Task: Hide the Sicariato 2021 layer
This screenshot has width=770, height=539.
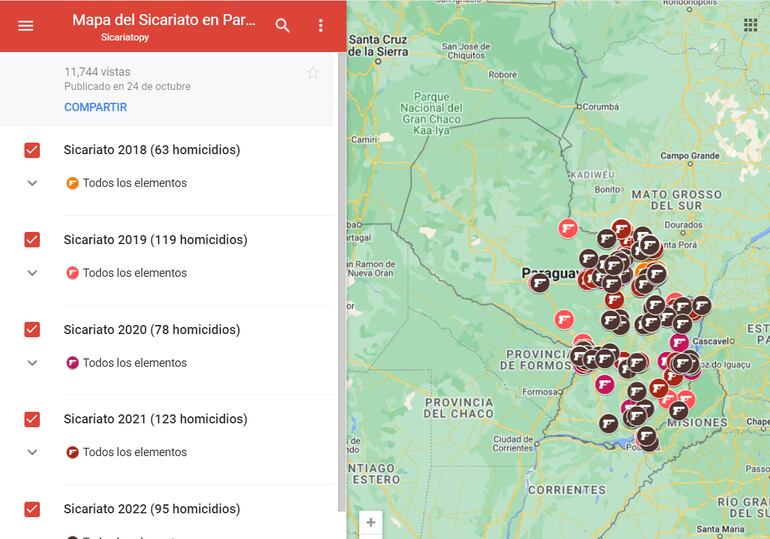Action: point(32,419)
